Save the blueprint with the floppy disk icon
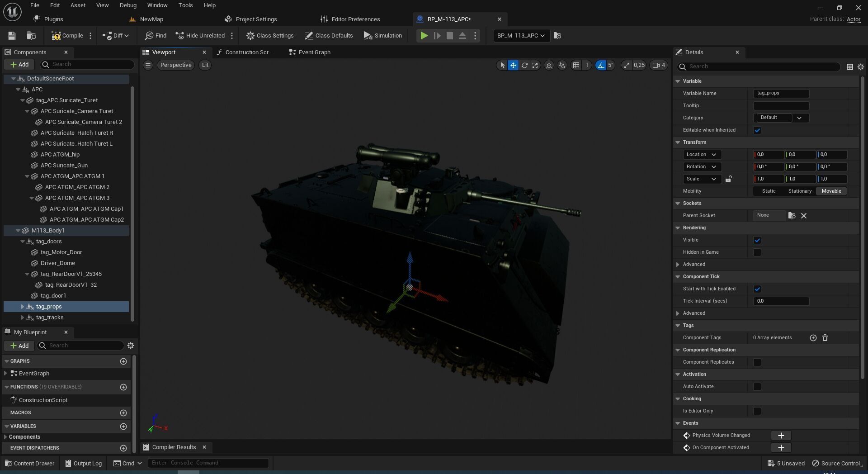 [x=12, y=36]
